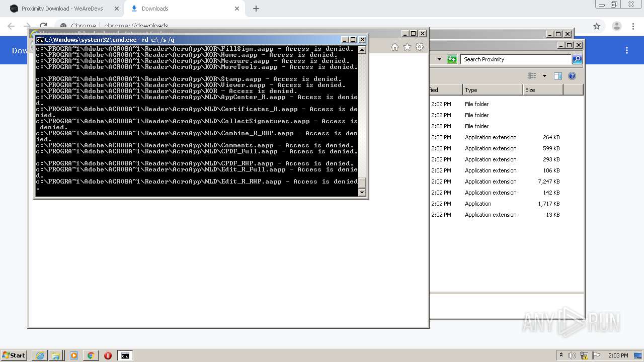Image resolution: width=644 pixels, height=362 pixels.
Task: Open Action Center flag icon
Action: pos(596,355)
